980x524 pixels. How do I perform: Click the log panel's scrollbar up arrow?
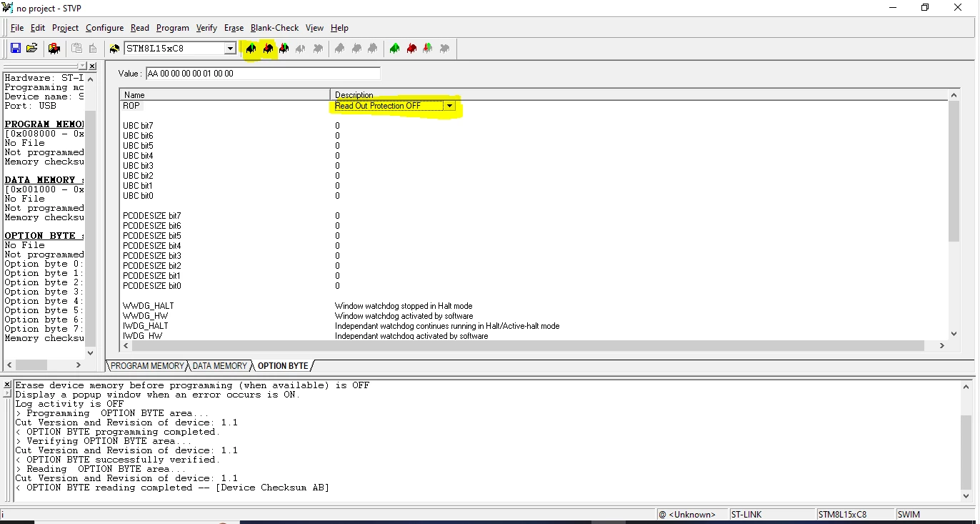tap(965, 386)
